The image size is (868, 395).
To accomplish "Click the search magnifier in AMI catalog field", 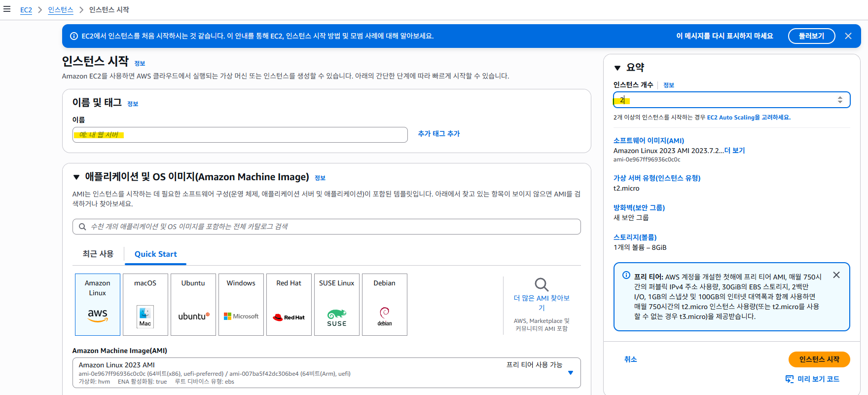I will [x=82, y=227].
